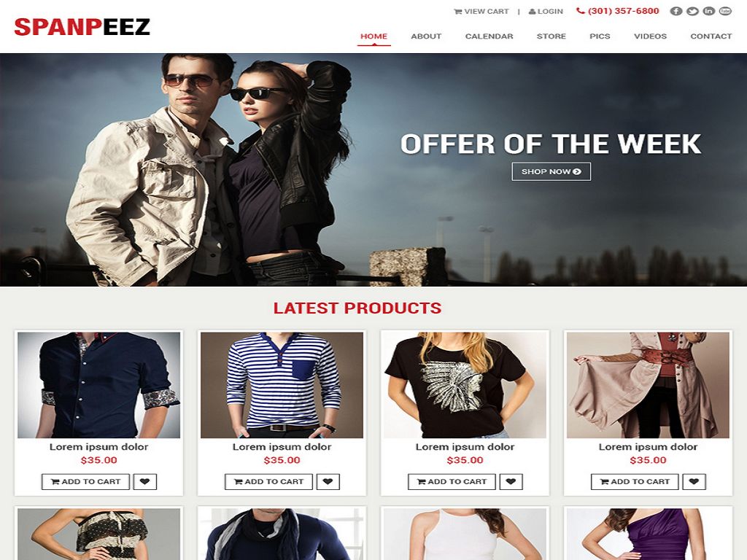Image resolution: width=747 pixels, height=560 pixels.
Task: Open the Twitter social icon
Action: point(692,11)
